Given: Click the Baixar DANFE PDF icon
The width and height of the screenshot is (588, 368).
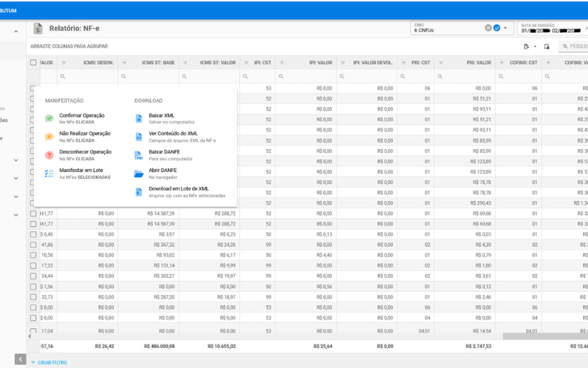Looking at the screenshot, I should point(139,155).
